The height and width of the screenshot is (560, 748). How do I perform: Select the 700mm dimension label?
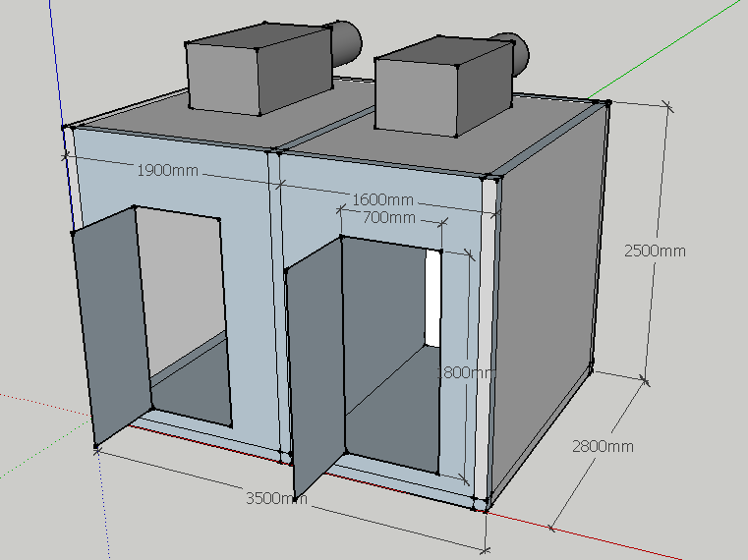coord(388,217)
